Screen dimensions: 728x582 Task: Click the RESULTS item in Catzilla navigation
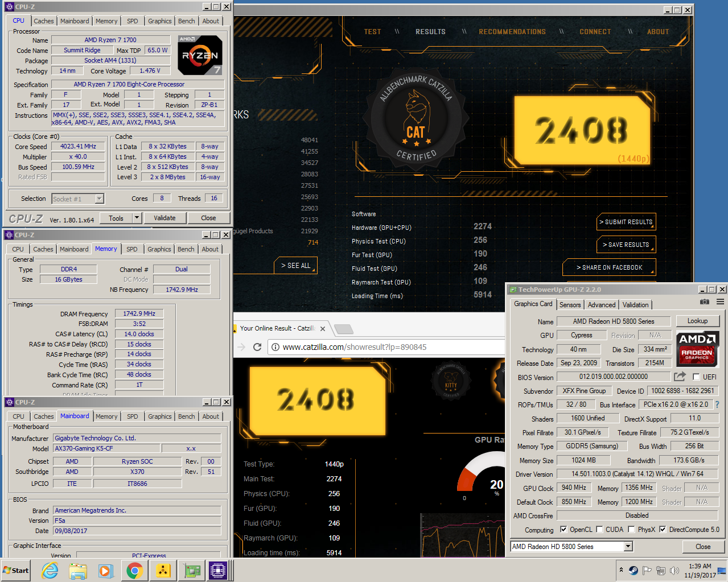tap(430, 32)
